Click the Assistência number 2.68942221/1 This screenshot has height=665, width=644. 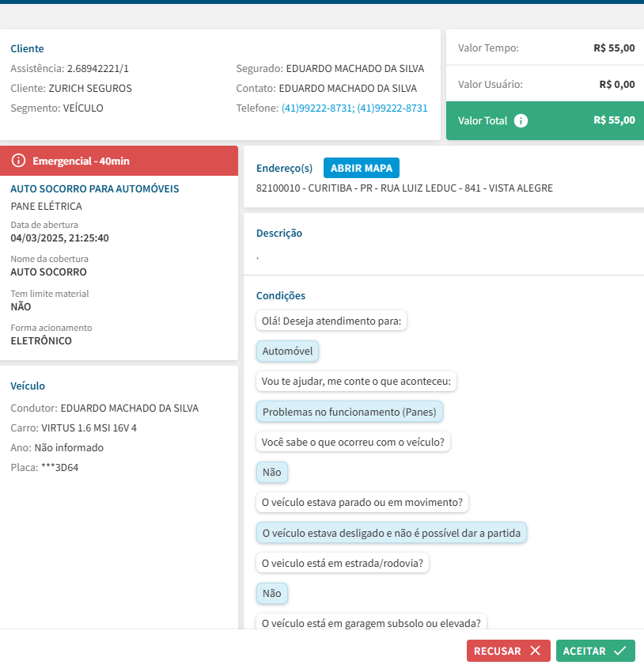(x=97, y=68)
